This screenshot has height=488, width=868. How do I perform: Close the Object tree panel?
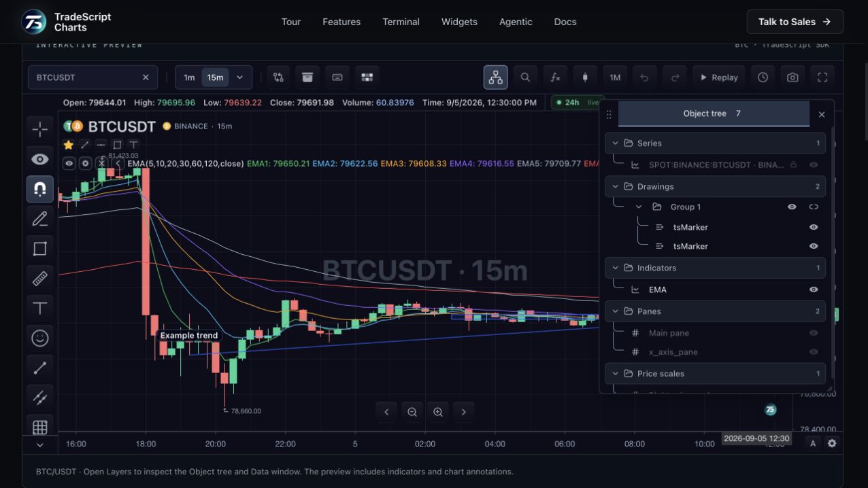click(x=822, y=114)
